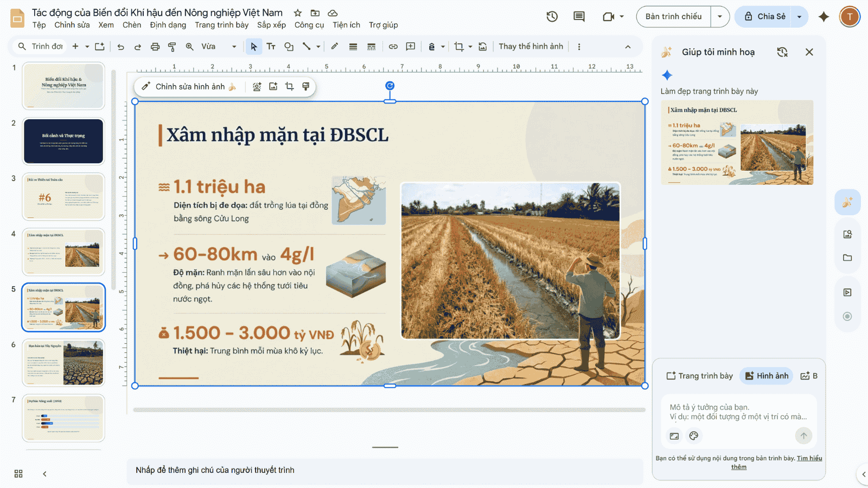Click the undo arrow
Screen dimensions: 868x488
coord(120,47)
